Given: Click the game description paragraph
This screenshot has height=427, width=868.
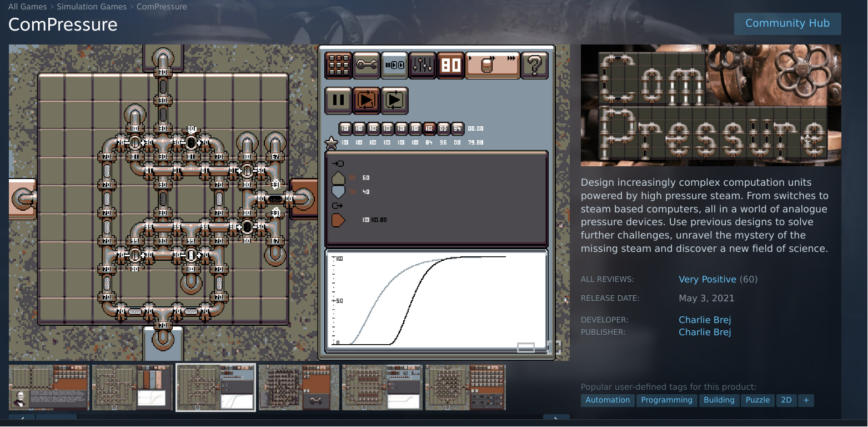Looking at the screenshot, I should (705, 216).
